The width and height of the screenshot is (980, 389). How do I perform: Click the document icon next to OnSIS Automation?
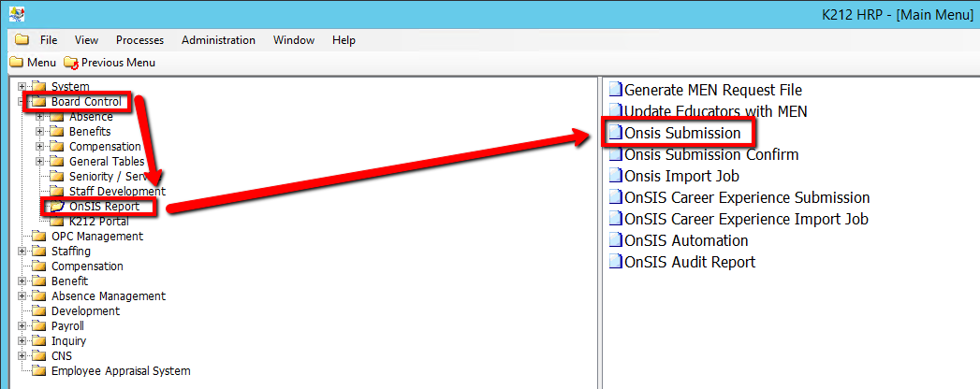tap(615, 240)
